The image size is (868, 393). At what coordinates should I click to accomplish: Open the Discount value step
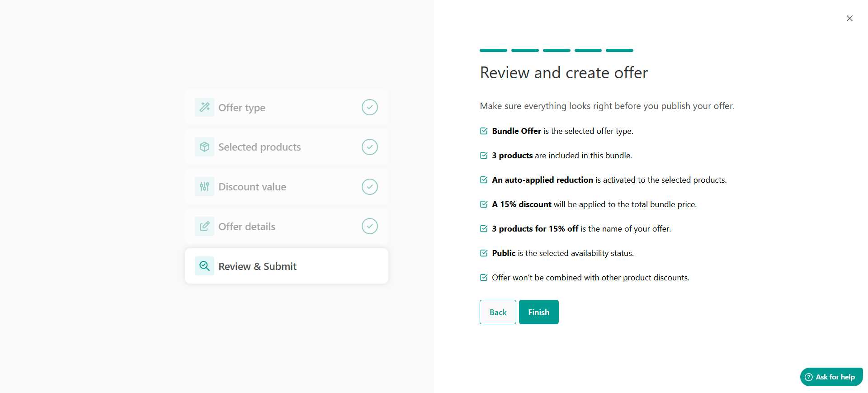point(287,187)
